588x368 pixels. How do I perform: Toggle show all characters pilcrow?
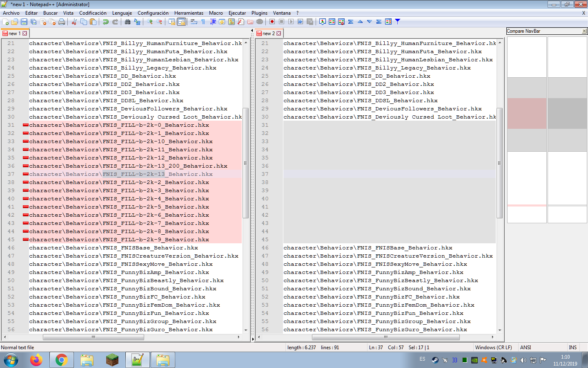coord(203,22)
